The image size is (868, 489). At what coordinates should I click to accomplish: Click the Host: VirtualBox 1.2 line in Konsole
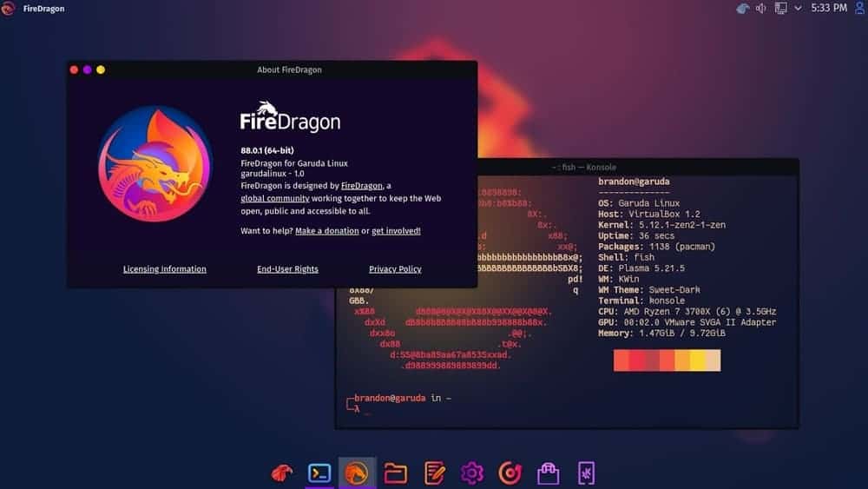[648, 214]
